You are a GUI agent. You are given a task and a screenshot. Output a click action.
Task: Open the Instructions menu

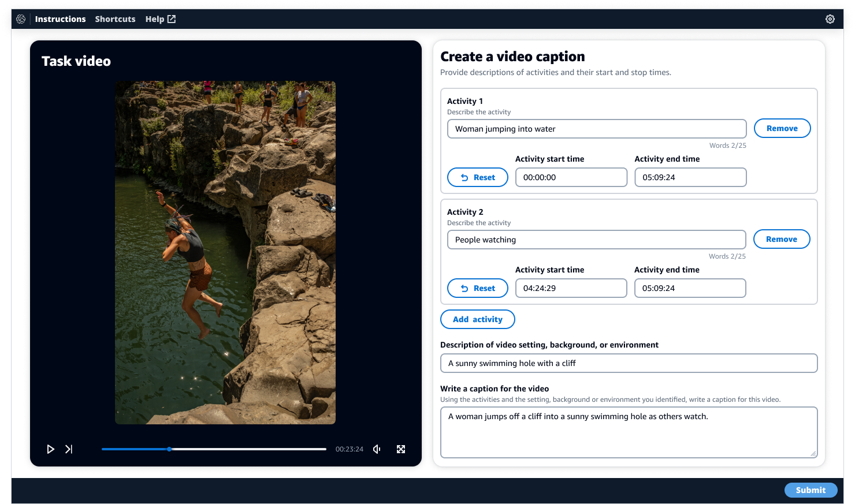[60, 18]
